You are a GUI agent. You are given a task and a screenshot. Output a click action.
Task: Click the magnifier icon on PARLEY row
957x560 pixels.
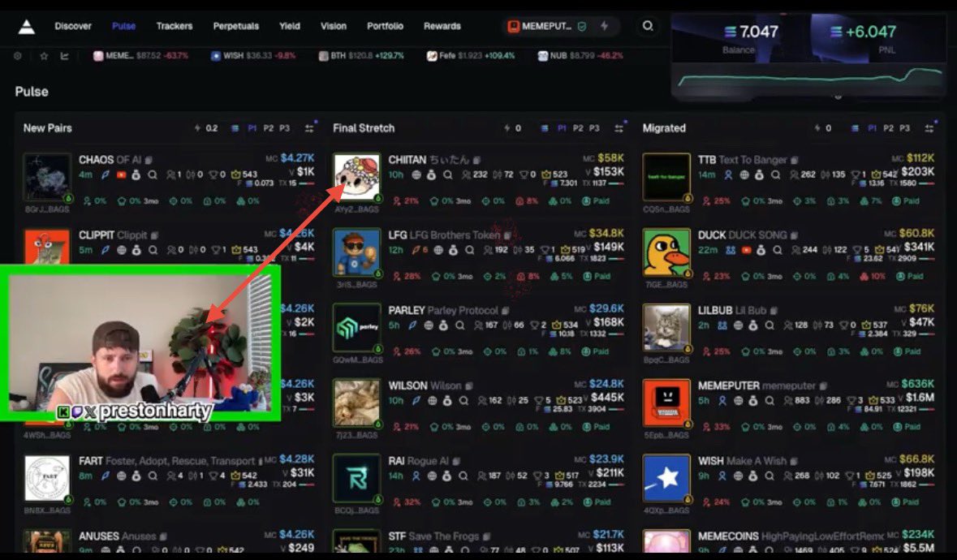pyautogui.click(x=460, y=325)
